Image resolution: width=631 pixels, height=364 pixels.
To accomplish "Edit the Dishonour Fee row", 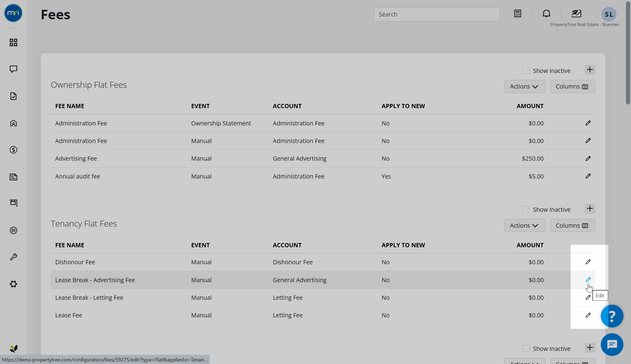I will [x=588, y=262].
